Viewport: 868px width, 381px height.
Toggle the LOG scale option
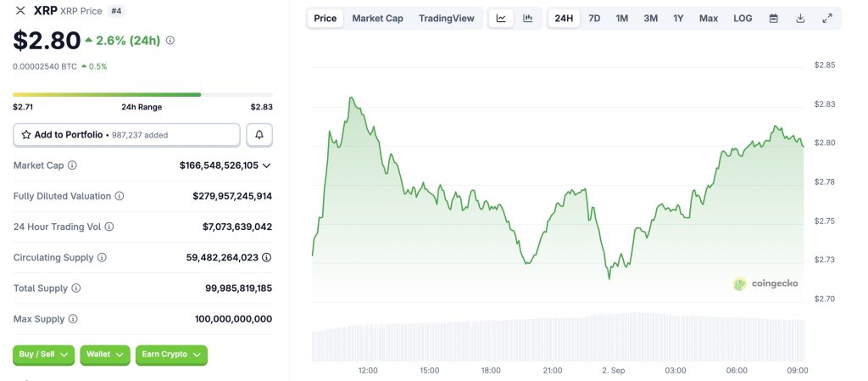click(x=743, y=18)
